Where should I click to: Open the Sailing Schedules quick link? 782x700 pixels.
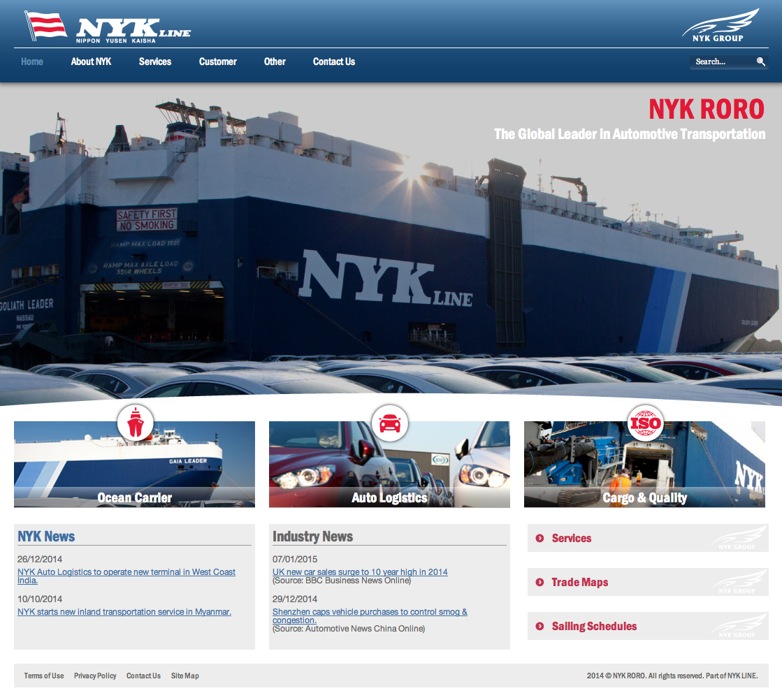(x=648, y=626)
